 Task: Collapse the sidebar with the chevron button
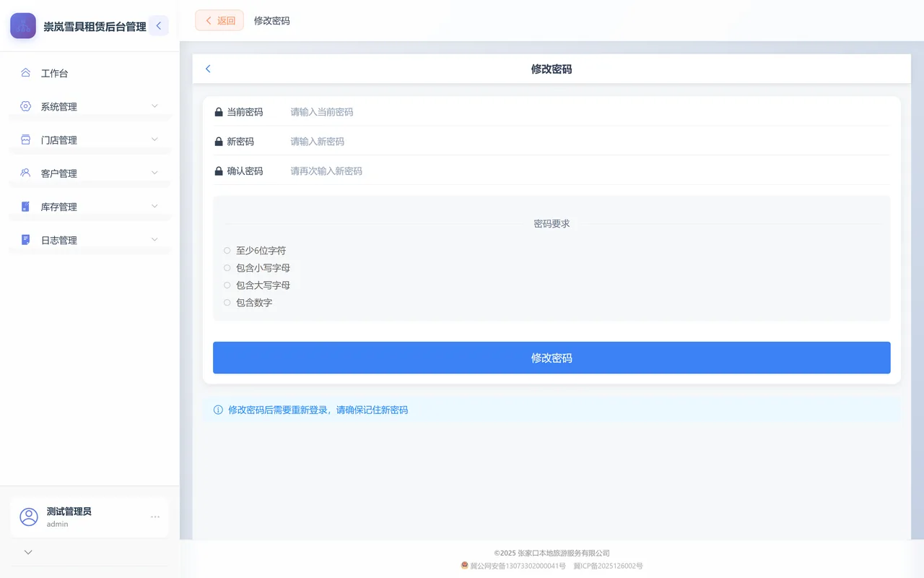click(159, 26)
